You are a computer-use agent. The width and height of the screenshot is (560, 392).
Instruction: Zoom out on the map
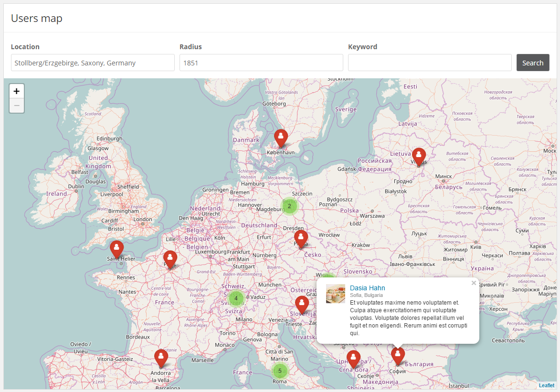[17, 106]
